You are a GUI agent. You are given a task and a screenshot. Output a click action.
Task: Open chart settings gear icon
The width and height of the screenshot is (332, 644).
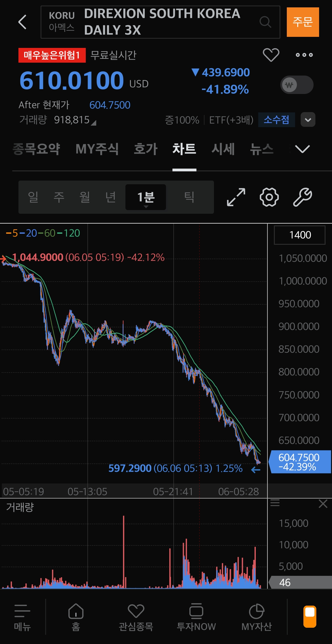tap(269, 197)
